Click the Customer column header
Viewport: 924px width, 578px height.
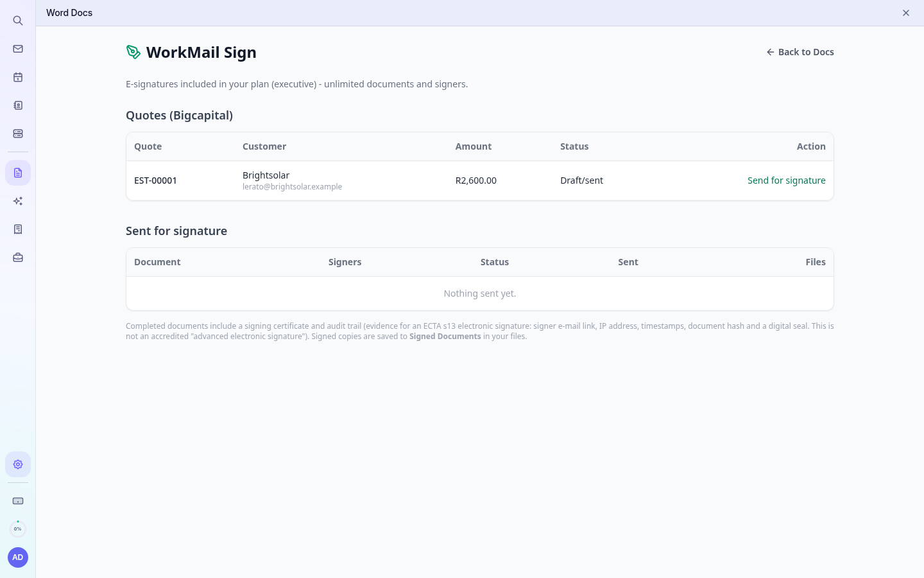tap(264, 146)
